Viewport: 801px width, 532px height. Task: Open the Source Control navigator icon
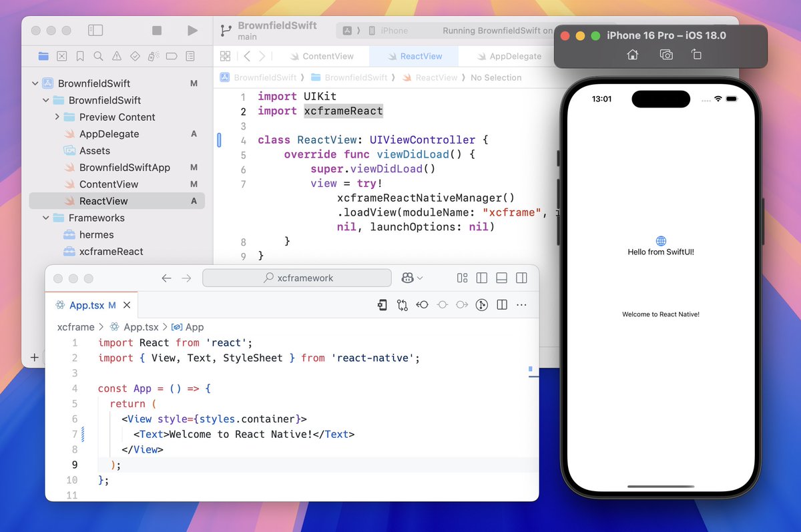62,56
